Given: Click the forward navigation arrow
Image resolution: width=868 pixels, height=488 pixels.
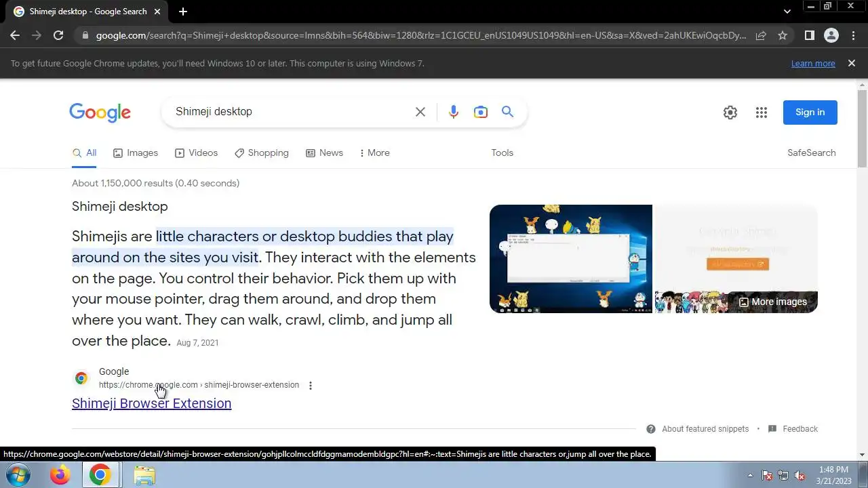Looking at the screenshot, I should point(37,35).
